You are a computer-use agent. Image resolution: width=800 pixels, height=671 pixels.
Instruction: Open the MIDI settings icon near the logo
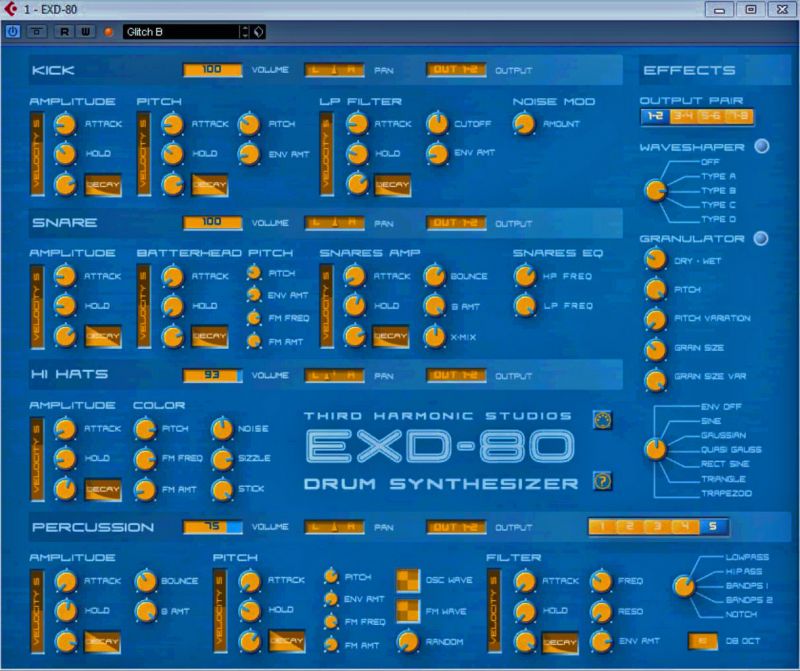pos(603,420)
